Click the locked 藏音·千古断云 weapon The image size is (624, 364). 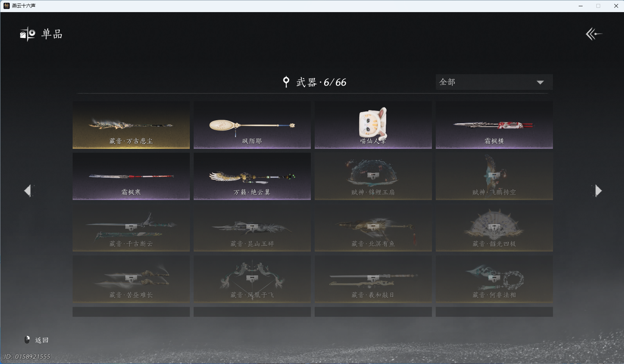(131, 228)
